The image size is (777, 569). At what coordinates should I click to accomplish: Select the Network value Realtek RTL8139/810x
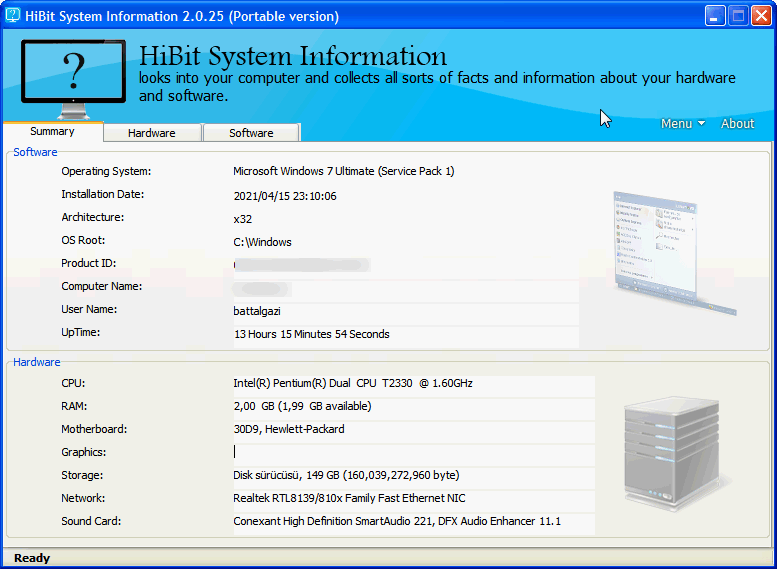coord(349,498)
